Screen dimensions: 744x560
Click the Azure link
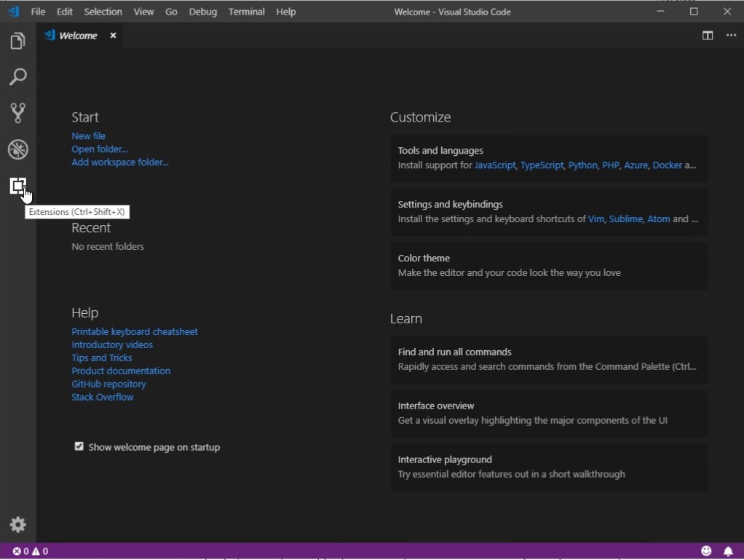tap(636, 165)
